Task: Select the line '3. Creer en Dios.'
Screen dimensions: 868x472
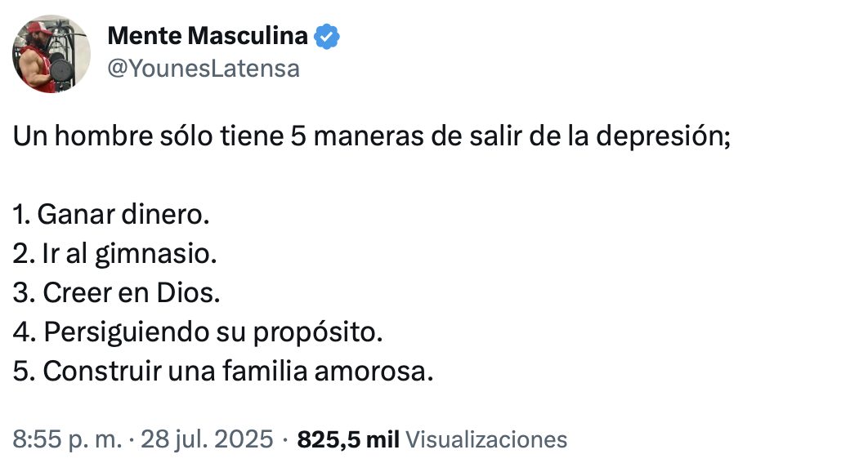Action: (116, 292)
